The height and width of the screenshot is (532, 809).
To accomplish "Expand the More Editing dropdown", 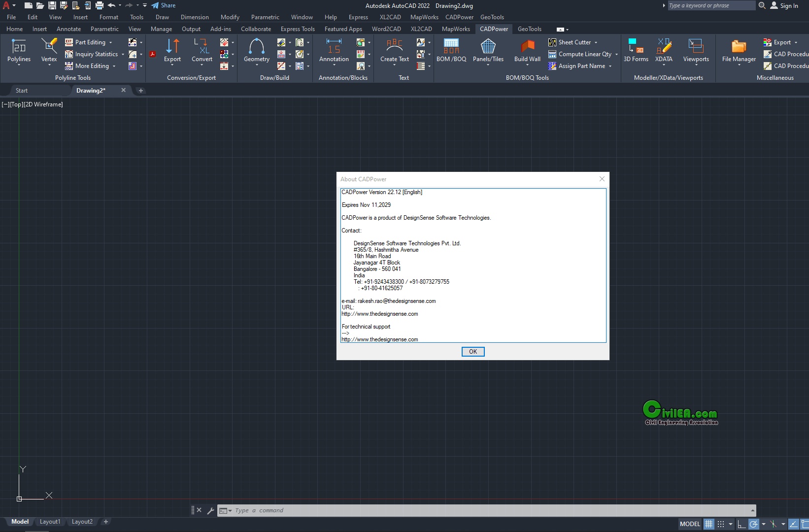I will click(114, 66).
